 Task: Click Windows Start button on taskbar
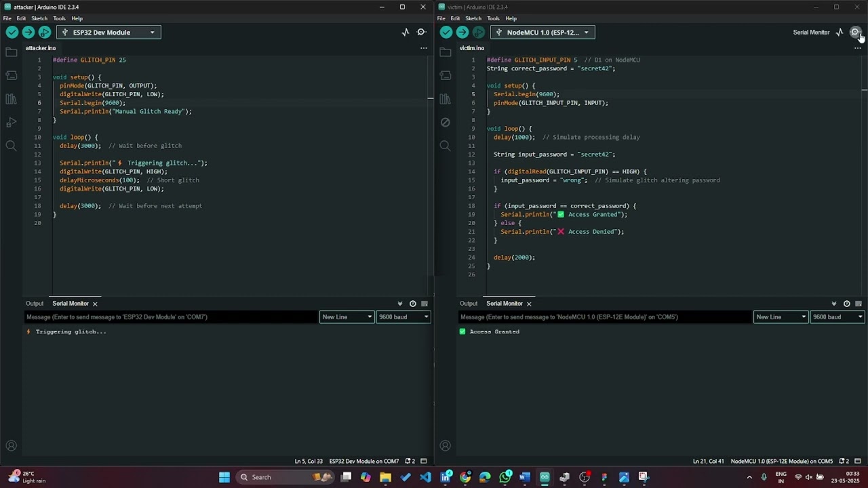(224, 477)
